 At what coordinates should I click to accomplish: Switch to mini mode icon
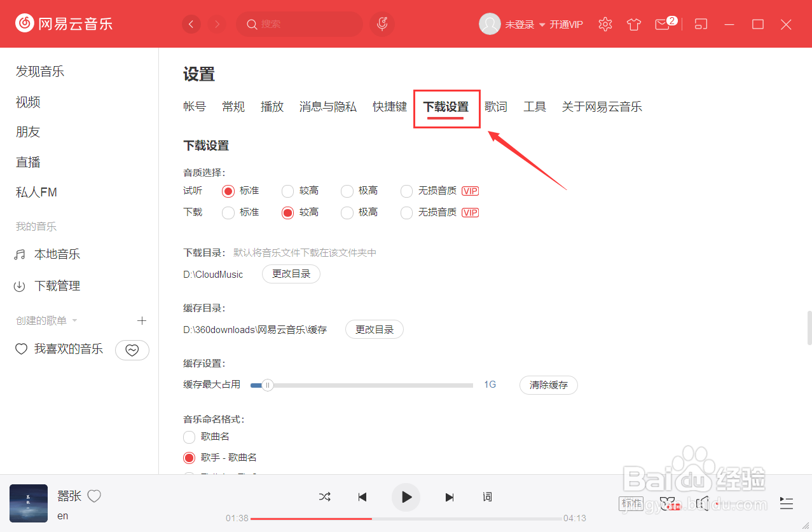(x=701, y=24)
